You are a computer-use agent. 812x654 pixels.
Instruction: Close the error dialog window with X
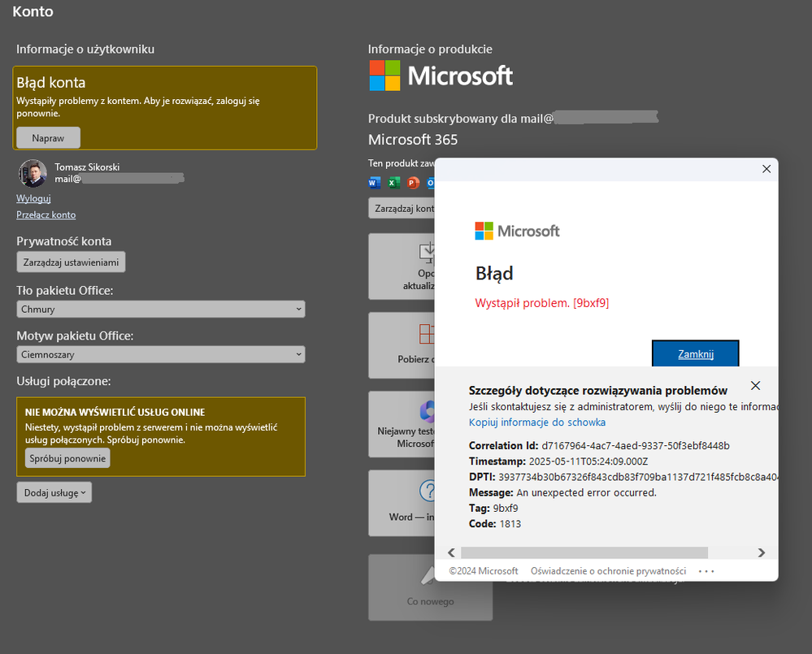click(x=766, y=169)
